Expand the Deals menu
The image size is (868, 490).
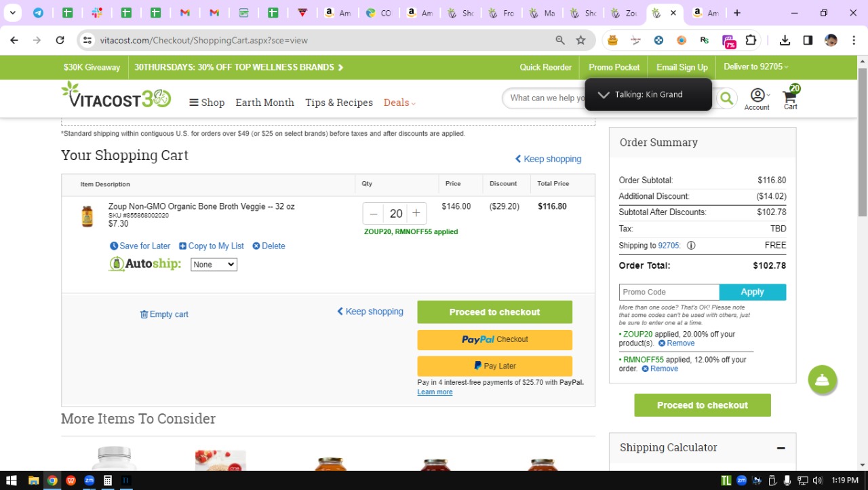tap(399, 102)
